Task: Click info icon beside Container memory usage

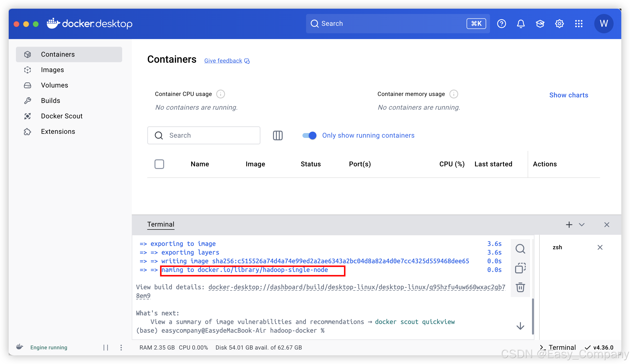Action: (x=454, y=94)
